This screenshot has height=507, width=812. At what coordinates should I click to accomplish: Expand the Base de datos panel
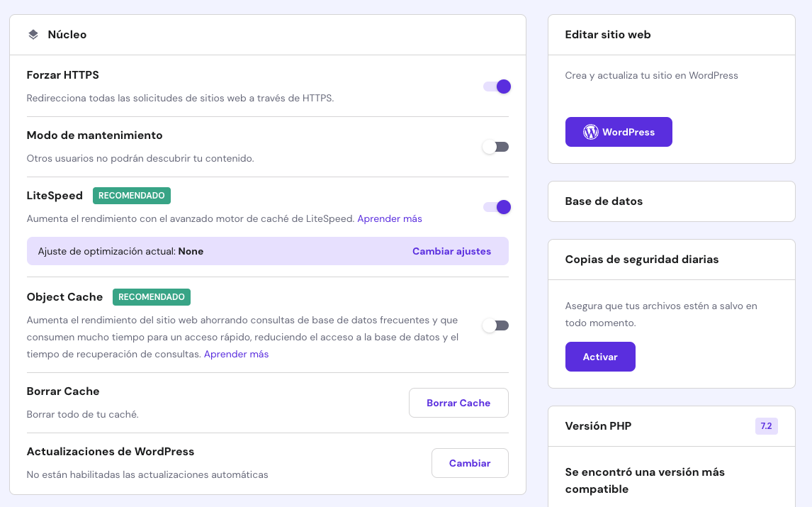[x=671, y=201]
